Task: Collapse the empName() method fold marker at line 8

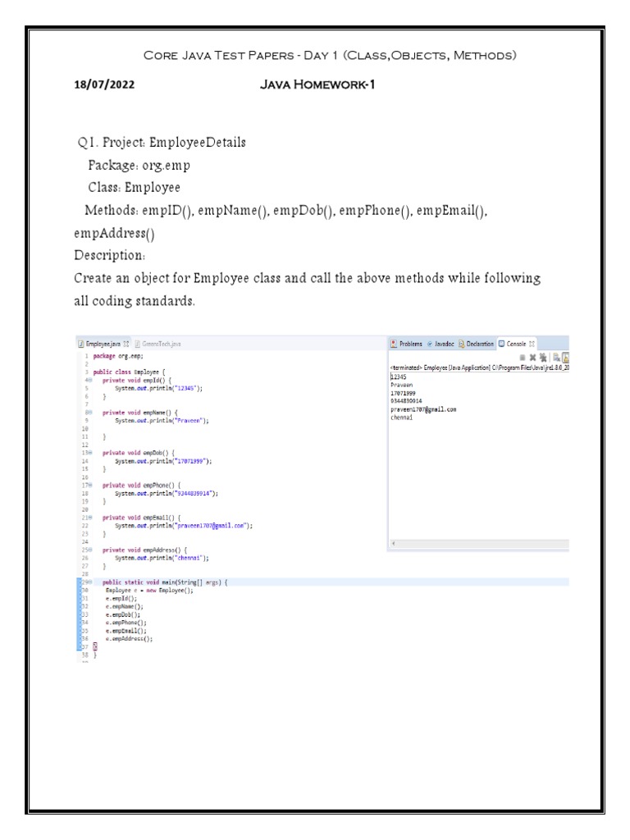Action: (89, 413)
